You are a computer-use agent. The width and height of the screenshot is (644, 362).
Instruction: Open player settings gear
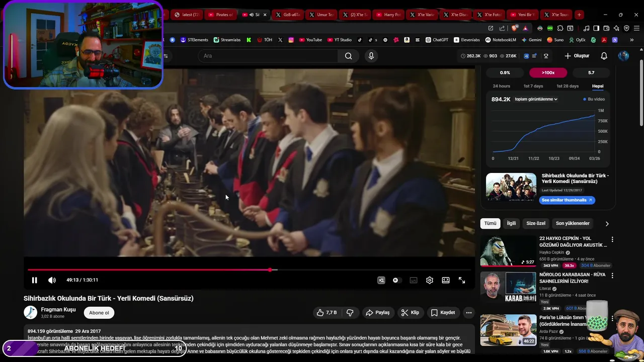point(430,280)
